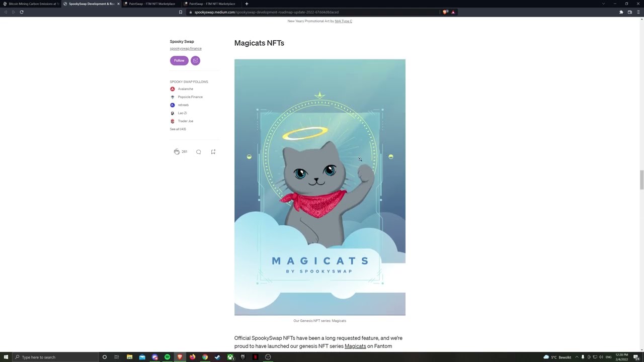Visit spookyswap.finance link
The height and width of the screenshot is (362, 644).
(186, 49)
